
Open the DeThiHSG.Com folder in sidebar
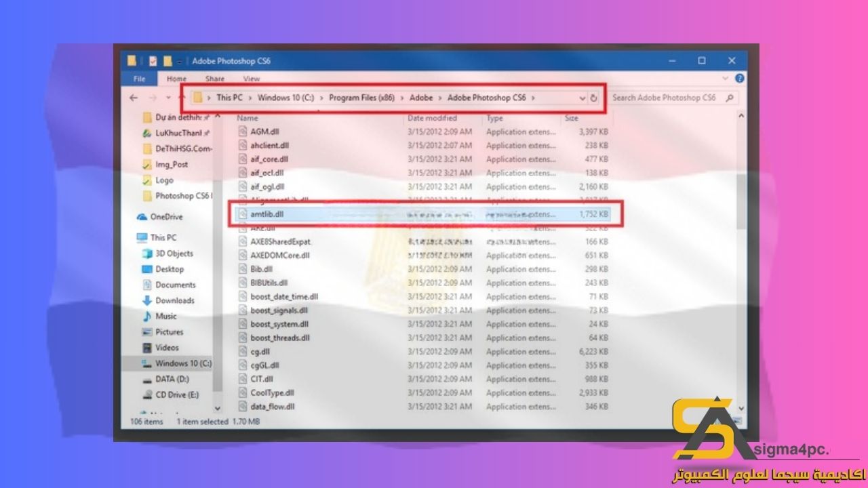coord(178,148)
